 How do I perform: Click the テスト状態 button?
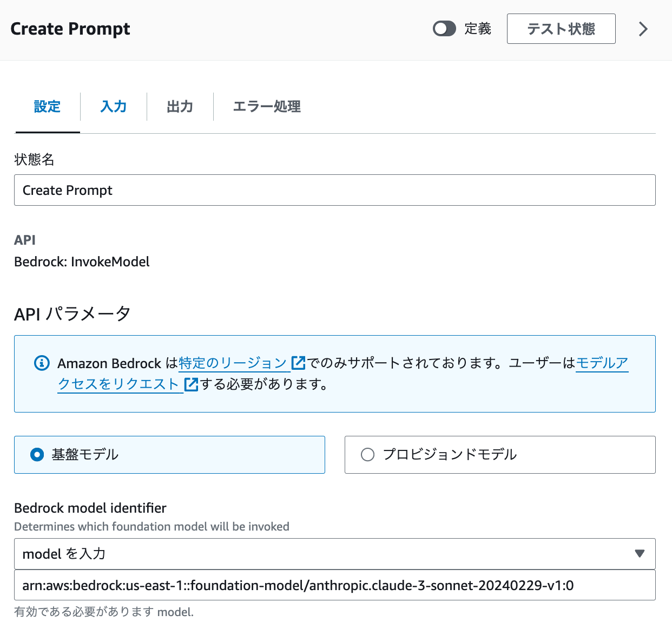(561, 29)
